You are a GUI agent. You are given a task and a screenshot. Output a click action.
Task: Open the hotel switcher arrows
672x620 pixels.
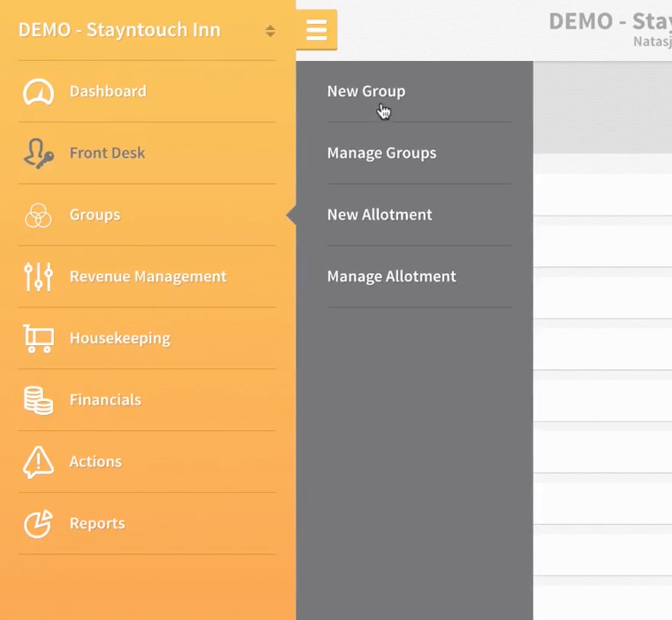(270, 31)
